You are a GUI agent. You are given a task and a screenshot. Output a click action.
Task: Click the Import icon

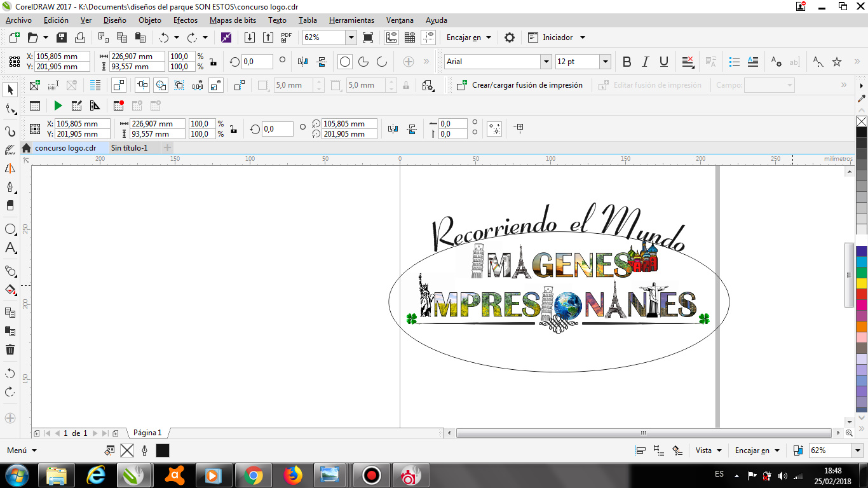[x=250, y=37]
